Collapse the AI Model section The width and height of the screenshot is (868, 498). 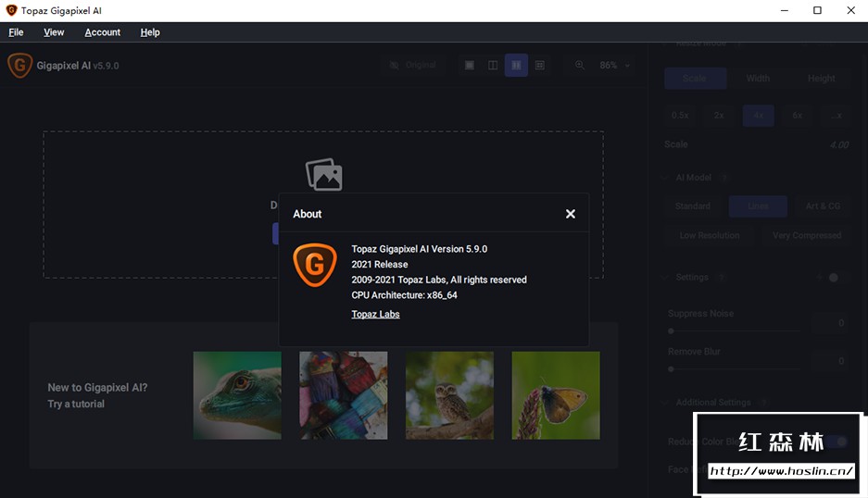pos(664,178)
